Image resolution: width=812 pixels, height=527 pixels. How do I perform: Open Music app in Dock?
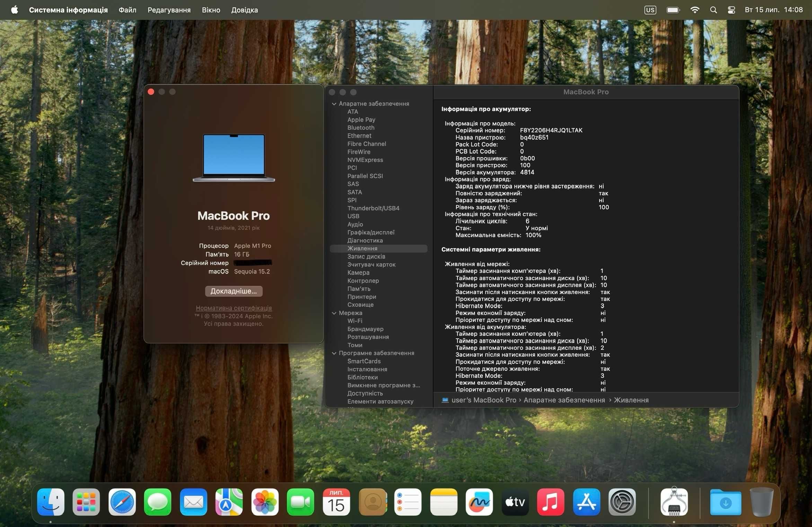click(x=551, y=502)
